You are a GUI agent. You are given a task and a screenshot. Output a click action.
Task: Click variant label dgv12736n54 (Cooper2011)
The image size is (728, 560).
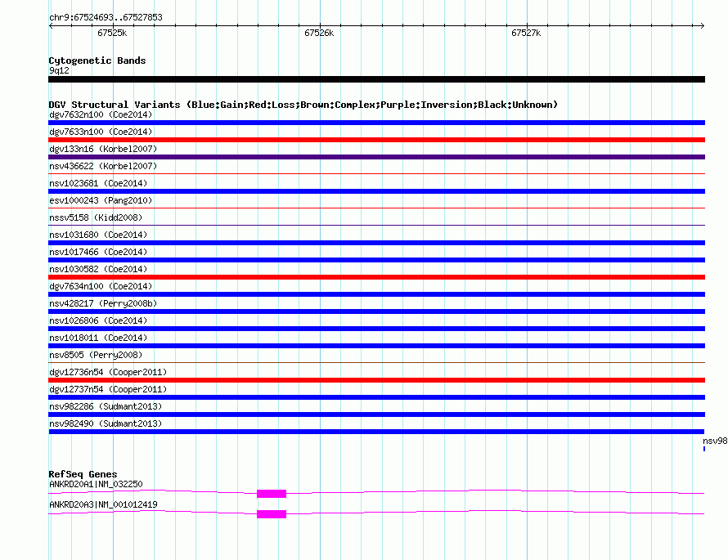click(x=108, y=372)
